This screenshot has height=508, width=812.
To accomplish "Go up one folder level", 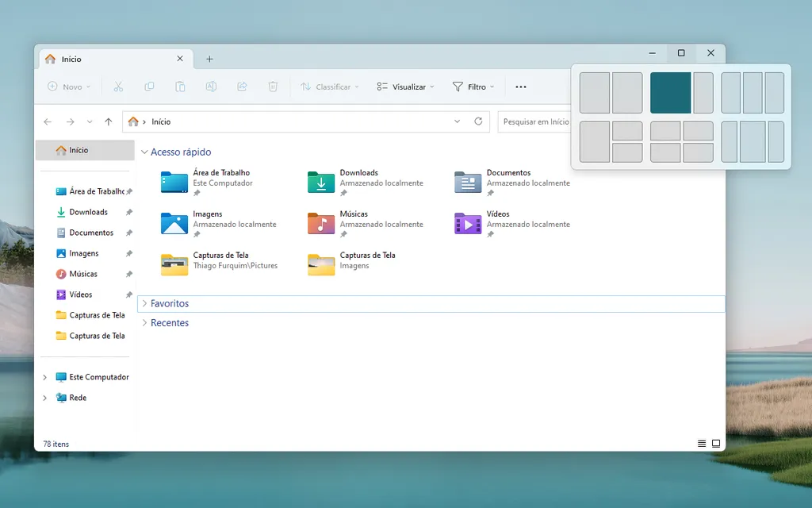I will [109, 121].
